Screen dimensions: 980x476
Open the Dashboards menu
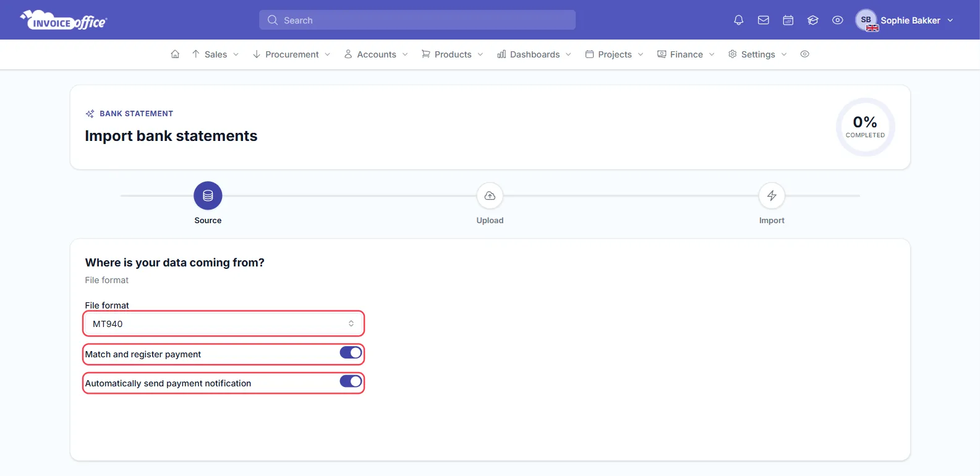point(535,54)
